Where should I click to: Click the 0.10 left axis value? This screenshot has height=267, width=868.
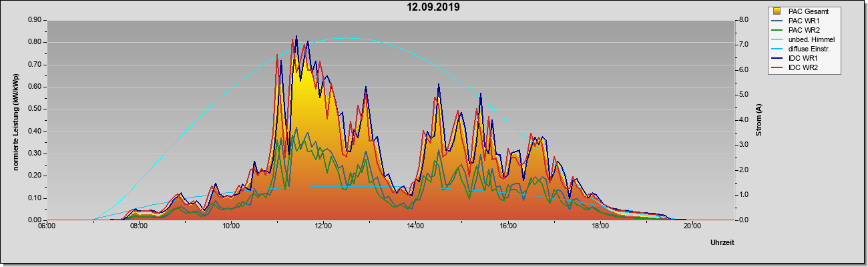pos(35,198)
